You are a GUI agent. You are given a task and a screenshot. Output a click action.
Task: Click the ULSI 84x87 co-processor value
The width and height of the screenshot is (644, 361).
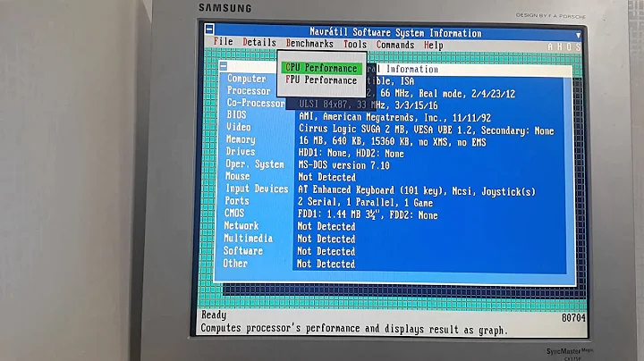[368, 105]
